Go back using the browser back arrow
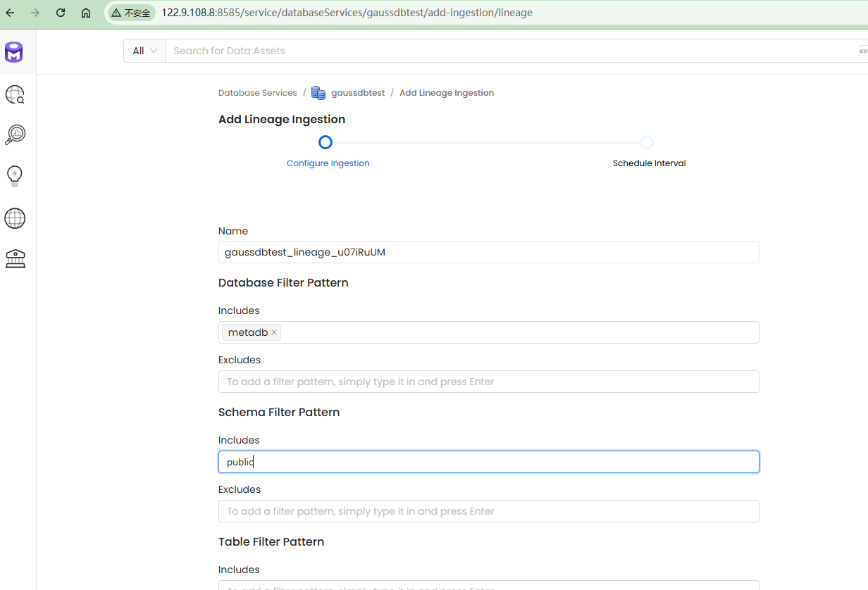The image size is (868, 590). [x=11, y=13]
